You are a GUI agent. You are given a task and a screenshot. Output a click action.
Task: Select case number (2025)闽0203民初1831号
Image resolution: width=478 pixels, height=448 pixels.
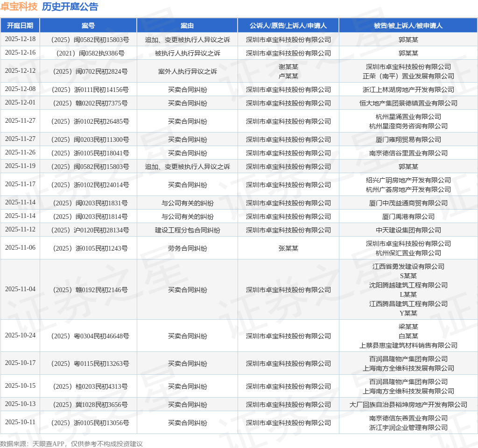pos(90,203)
